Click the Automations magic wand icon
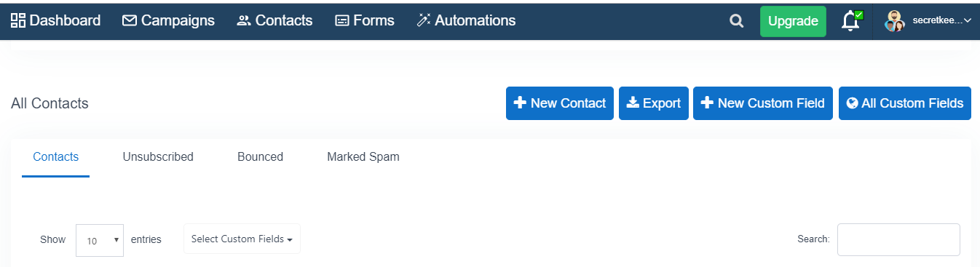Image resolution: width=980 pixels, height=267 pixels. click(x=424, y=20)
